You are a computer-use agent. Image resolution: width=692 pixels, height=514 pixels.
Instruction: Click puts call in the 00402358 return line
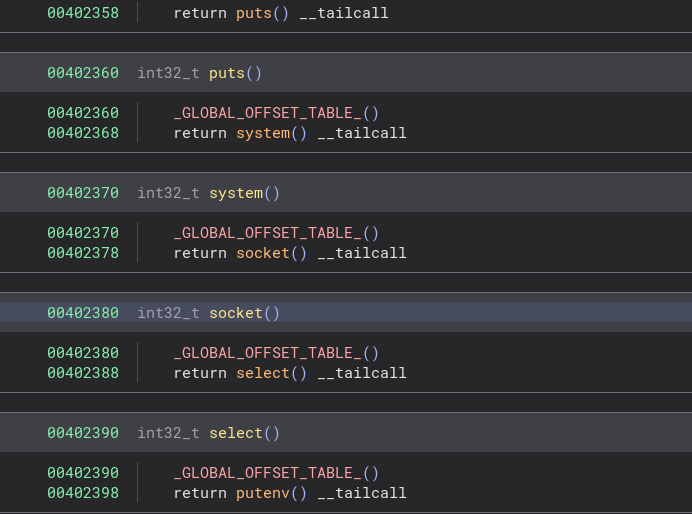click(253, 13)
